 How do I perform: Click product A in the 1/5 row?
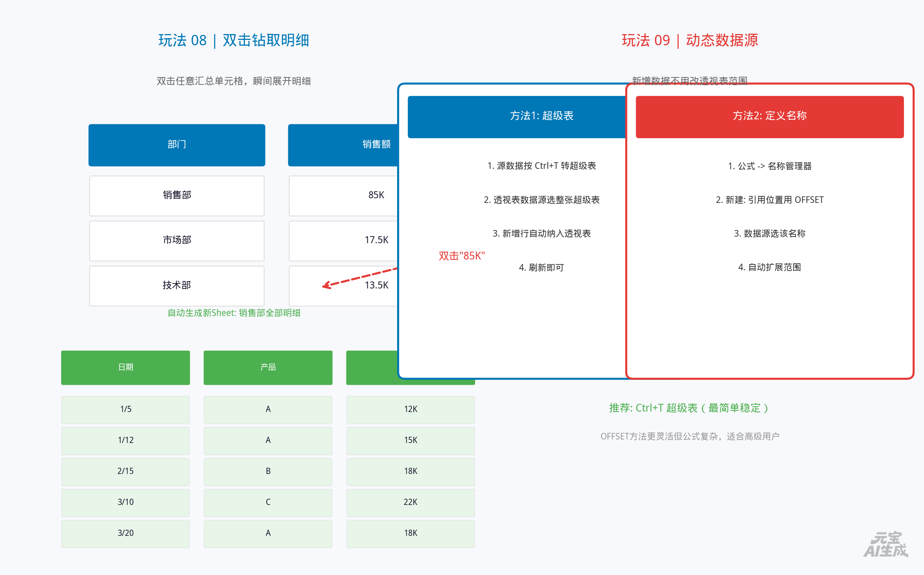click(x=268, y=410)
